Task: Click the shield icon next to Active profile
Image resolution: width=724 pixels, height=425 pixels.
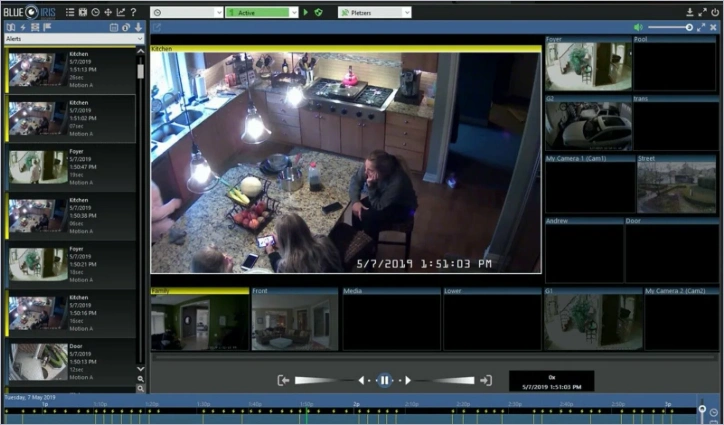Action: 318,12
